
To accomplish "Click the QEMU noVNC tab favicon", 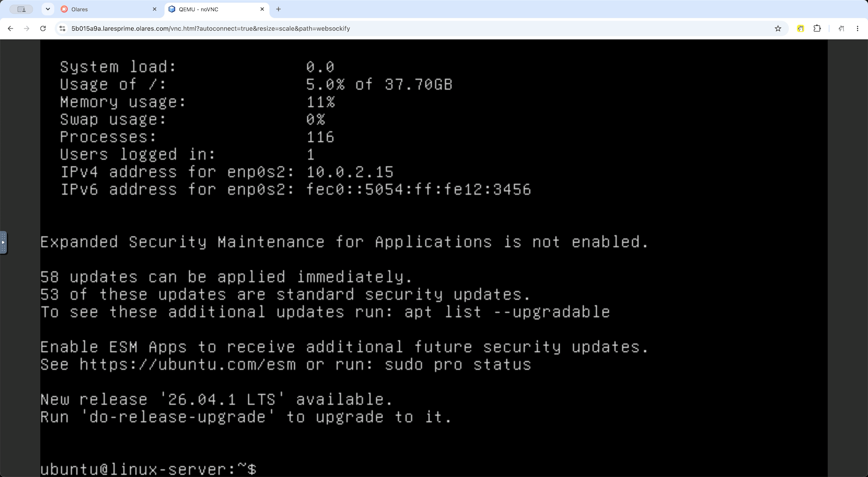I will point(172,9).
